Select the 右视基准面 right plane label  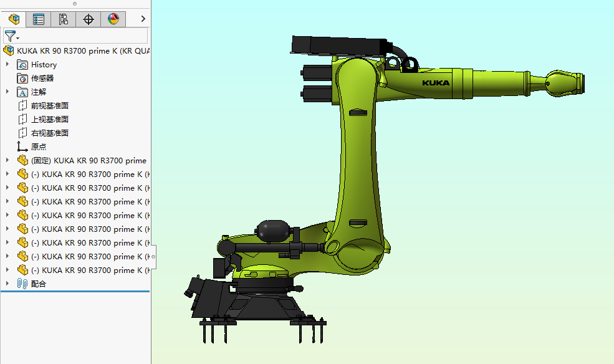click(50, 133)
